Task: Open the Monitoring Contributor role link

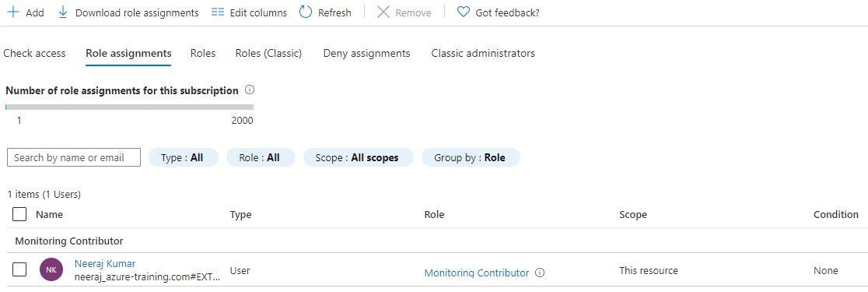Action: (x=476, y=273)
